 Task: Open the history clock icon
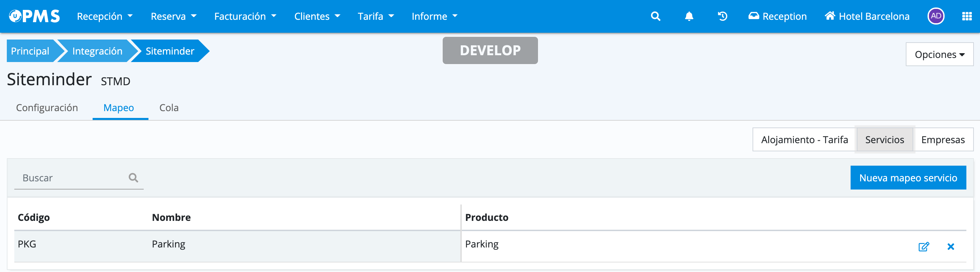tap(722, 16)
